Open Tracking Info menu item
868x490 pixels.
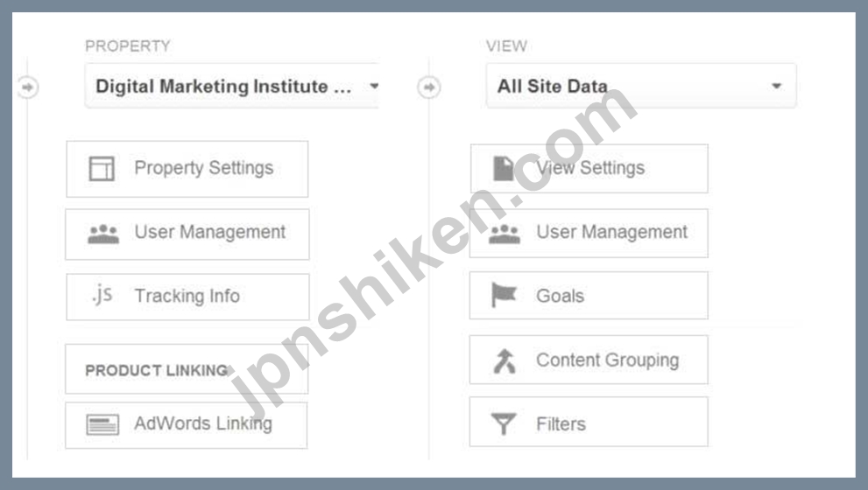tap(187, 297)
